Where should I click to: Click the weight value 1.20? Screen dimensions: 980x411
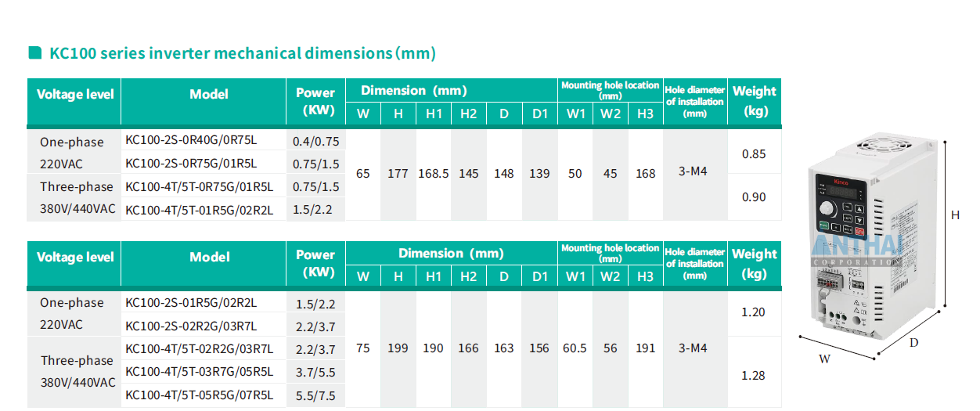pos(754,312)
